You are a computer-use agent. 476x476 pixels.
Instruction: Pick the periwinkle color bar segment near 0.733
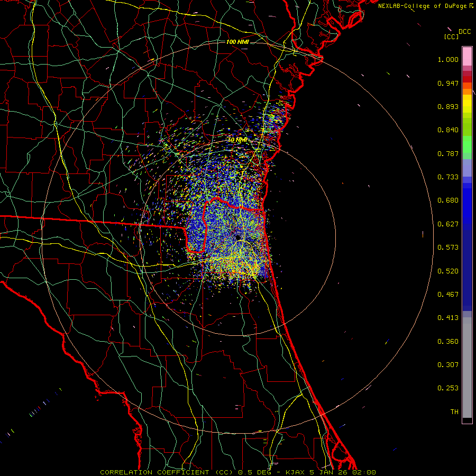coord(467,168)
